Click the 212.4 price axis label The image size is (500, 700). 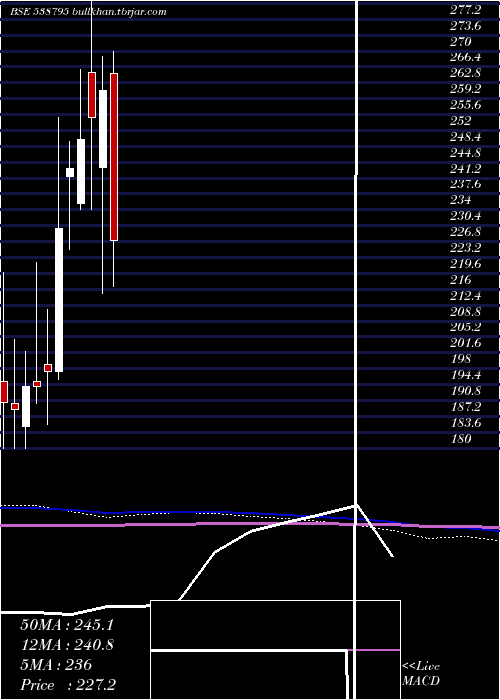coord(465,296)
